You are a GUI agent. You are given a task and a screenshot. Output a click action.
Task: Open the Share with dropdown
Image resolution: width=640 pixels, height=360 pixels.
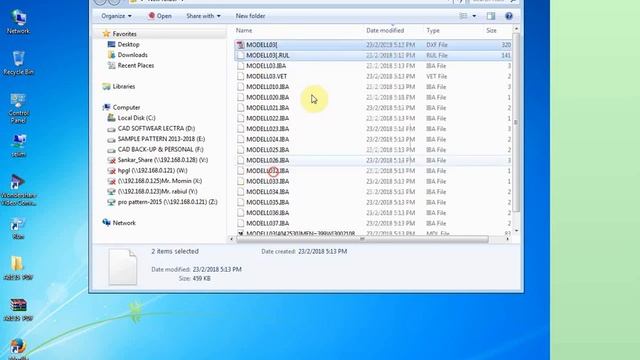coord(203,16)
